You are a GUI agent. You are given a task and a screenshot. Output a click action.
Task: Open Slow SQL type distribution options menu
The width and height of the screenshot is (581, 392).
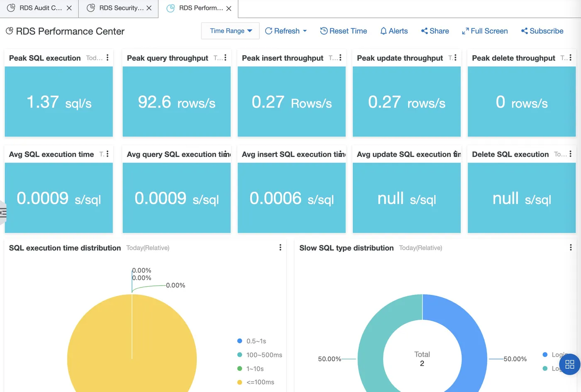(571, 247)
